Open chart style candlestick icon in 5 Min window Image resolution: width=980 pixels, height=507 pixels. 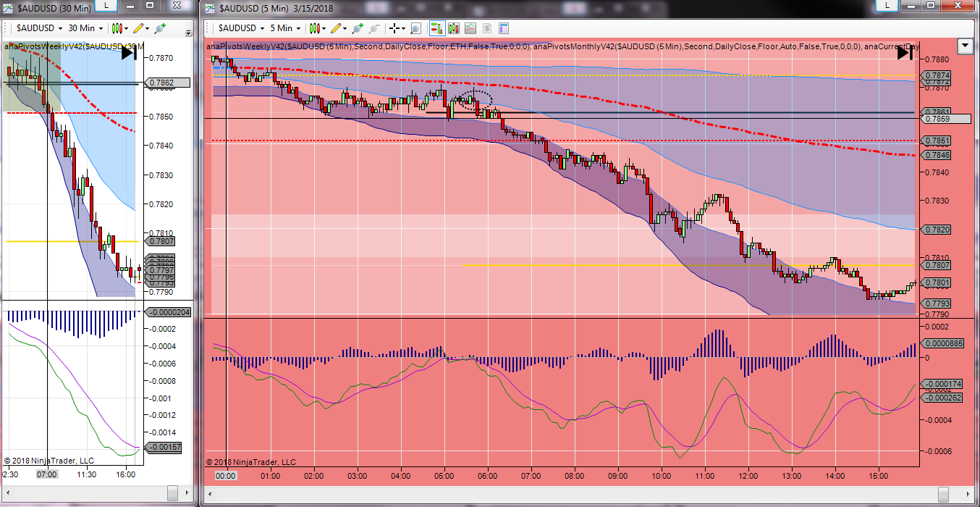pos(315,28)
